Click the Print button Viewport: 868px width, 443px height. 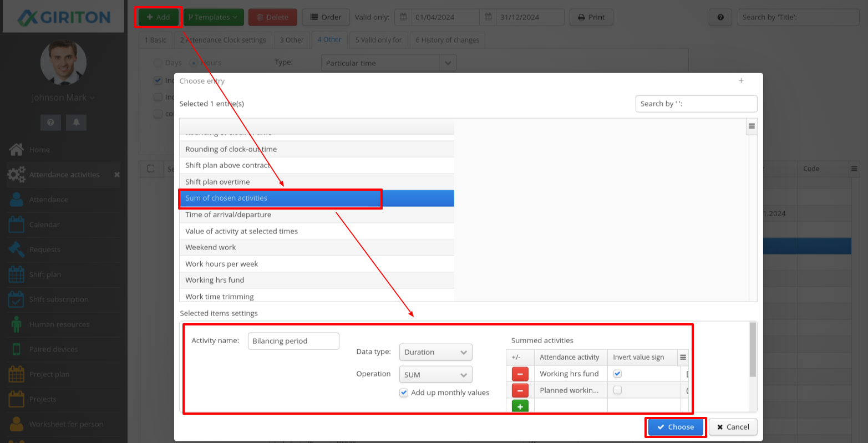(591, 17)
